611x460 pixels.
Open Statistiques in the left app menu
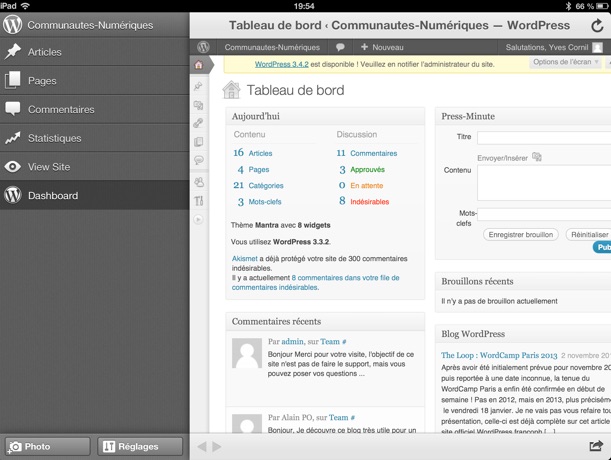point(95,138)
